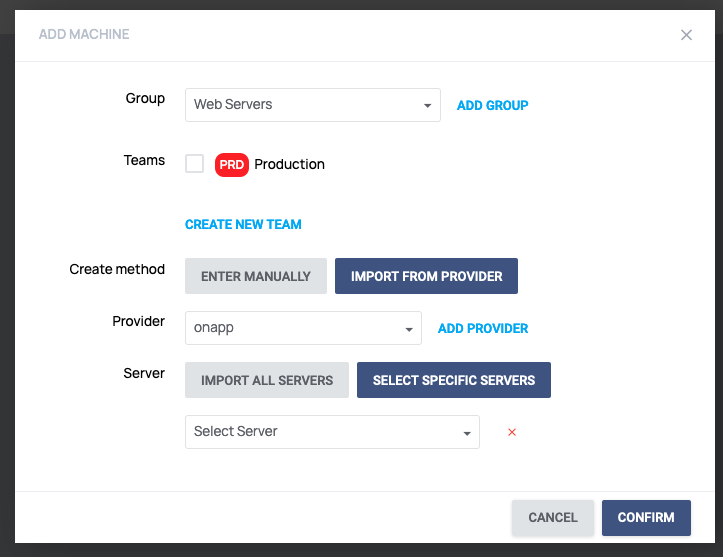The width and height of the screenshot is (723, 557).
Task: Open the Group dropdown showing Web Servers
Action: pos(313,105)
